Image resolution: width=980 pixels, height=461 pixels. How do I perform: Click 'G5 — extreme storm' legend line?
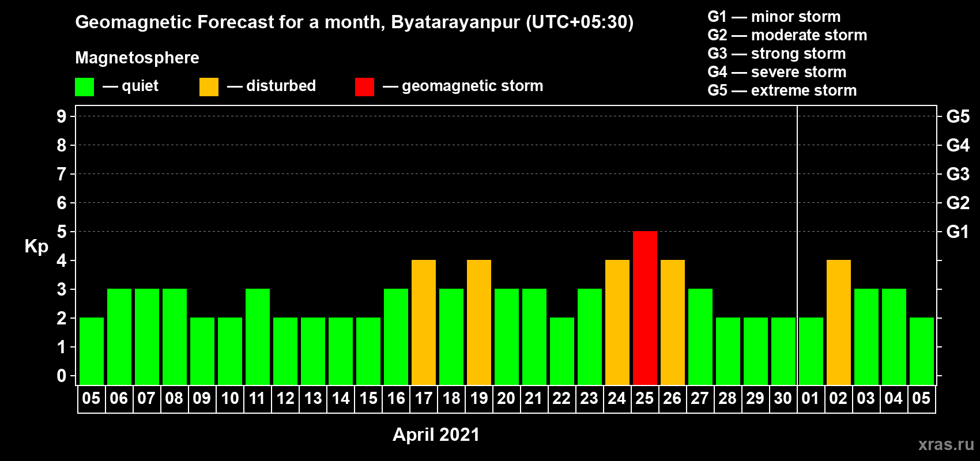(x=782, y=90)
